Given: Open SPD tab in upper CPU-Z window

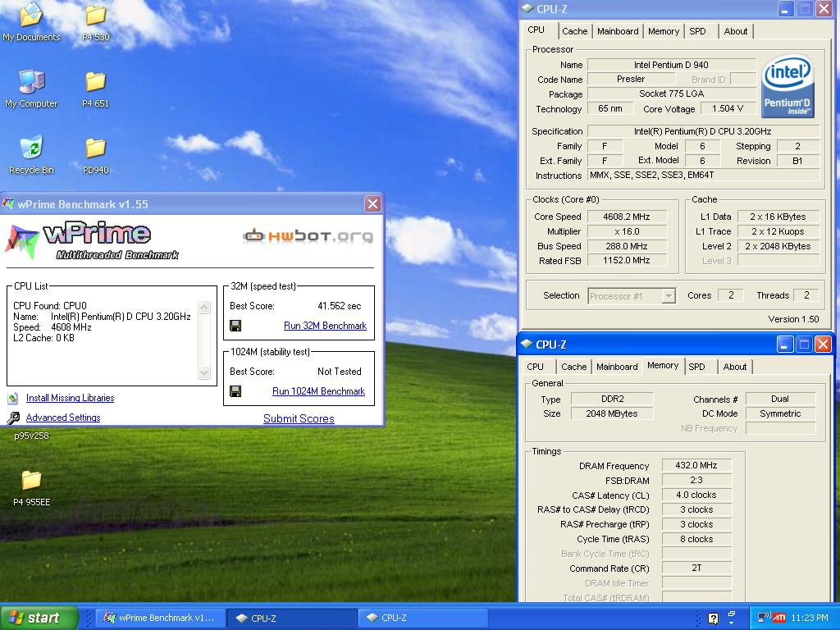Looking at the screenshot, I should [x=697, y=32].
